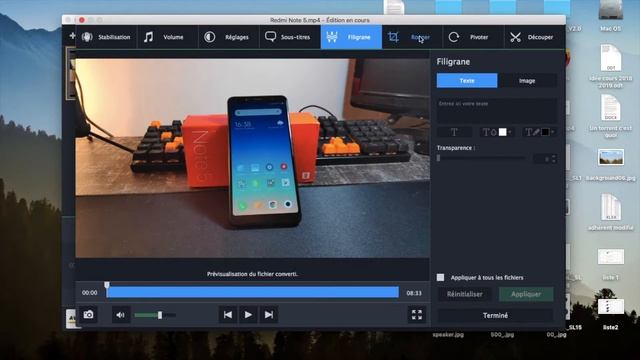Screen dimensions: 640x360
Task: Click the video preview image
Action: click(253, 158)
